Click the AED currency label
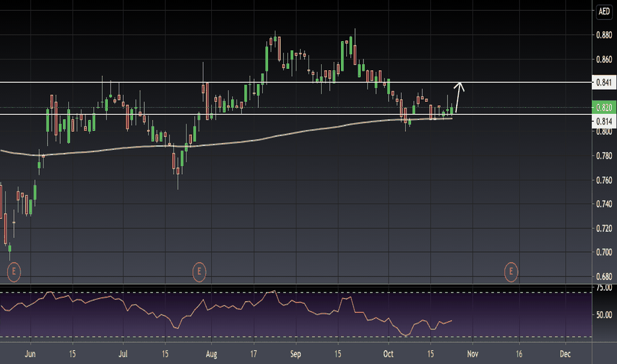Viewport: 617px width, 364px height. (604, 11)
